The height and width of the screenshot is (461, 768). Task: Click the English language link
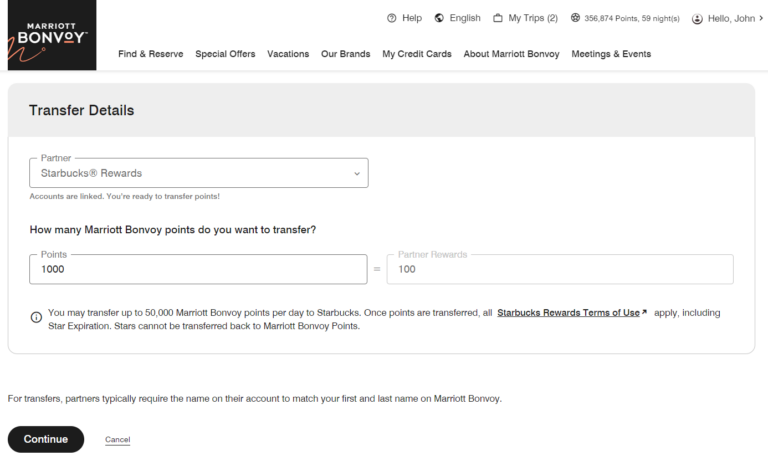tap(465, 18)
